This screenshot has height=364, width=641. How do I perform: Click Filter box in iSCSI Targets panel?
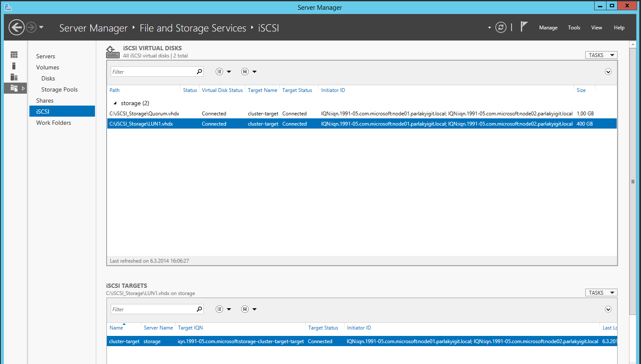pyautogui.click(x=153, y=309)
